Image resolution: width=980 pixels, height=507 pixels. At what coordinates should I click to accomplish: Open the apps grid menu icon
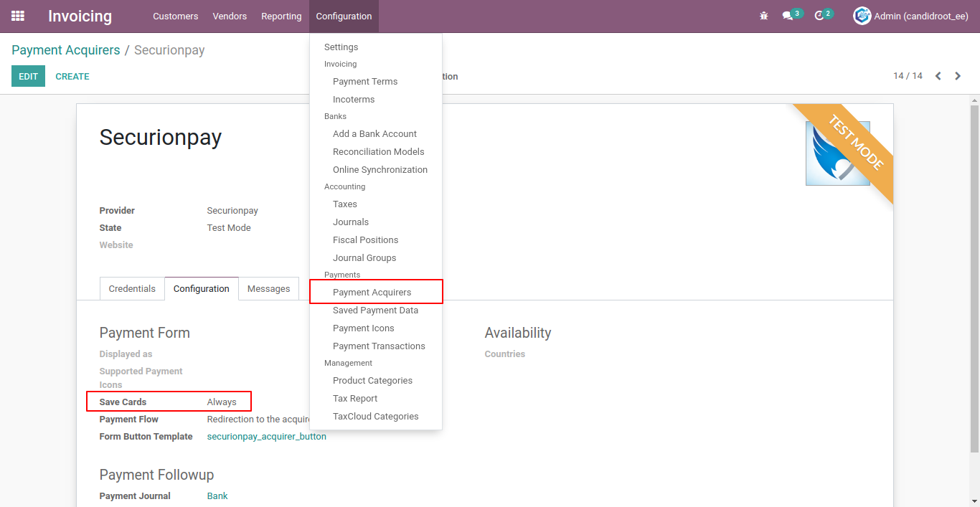18,16
